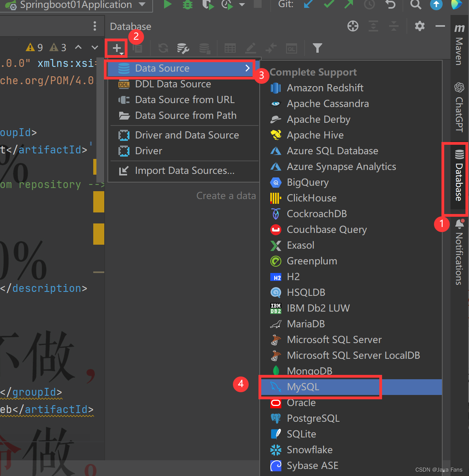Select PostgreSQL data source
The width and height of the screenshot is (469, 476).
click(x=351, y=419)
